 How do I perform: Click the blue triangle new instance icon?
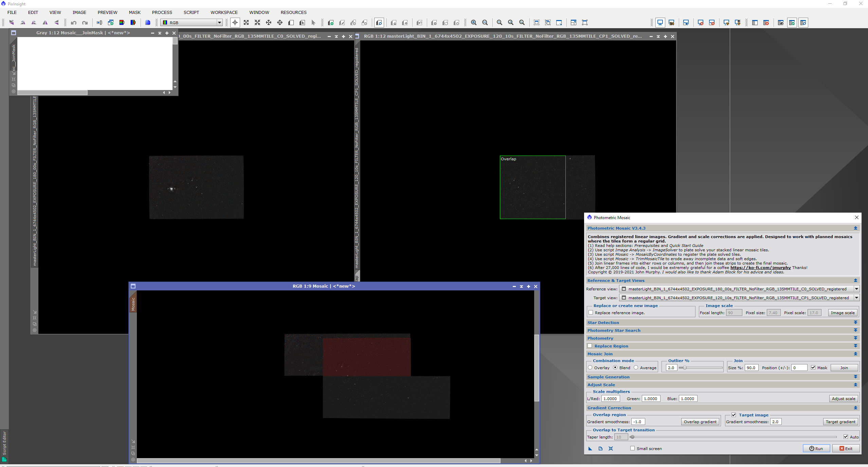(590, 448)
